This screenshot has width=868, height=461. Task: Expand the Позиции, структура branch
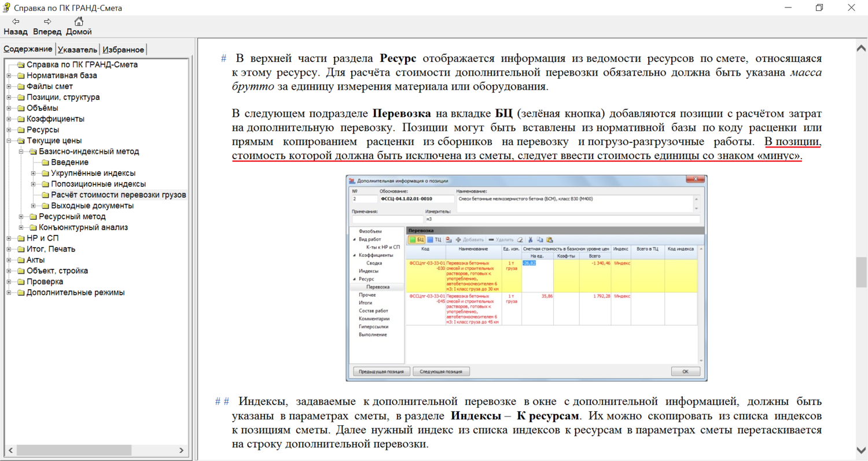9,97
